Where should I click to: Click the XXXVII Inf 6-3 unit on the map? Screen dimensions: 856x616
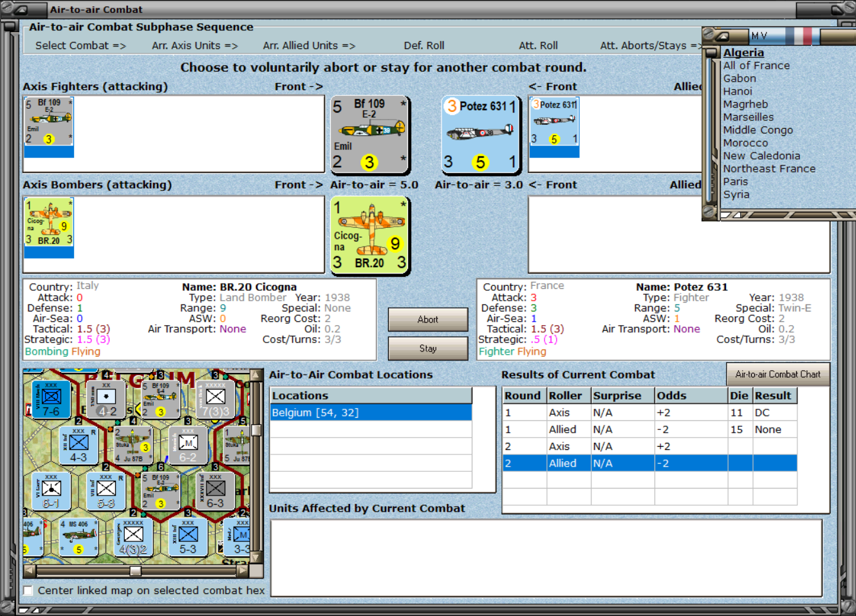click(215, 491)
